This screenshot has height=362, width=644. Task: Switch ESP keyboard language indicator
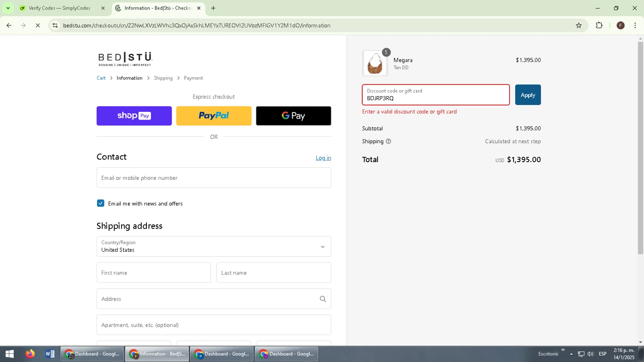(603, 354)
